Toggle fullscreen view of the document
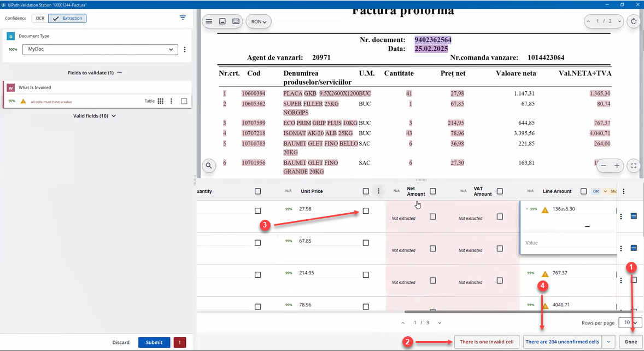The image size is (644, 351). pyautogui.click(x=634, y=166)
